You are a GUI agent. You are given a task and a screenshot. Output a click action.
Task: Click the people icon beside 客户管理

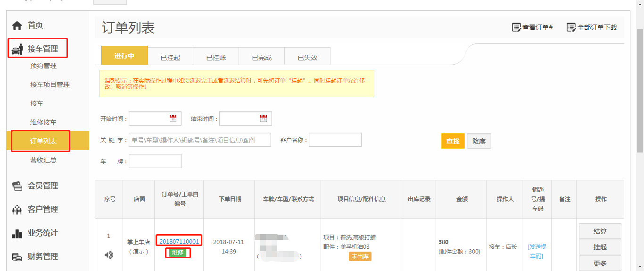pyautogui.click(x=17, y=210)
